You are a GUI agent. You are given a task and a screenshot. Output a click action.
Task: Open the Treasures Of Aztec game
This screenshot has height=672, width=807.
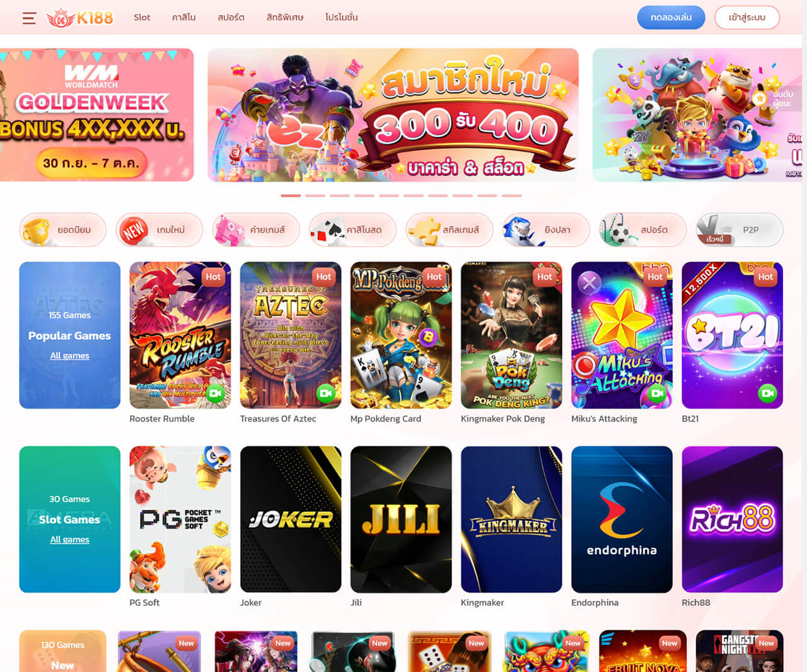click(291, 335)
